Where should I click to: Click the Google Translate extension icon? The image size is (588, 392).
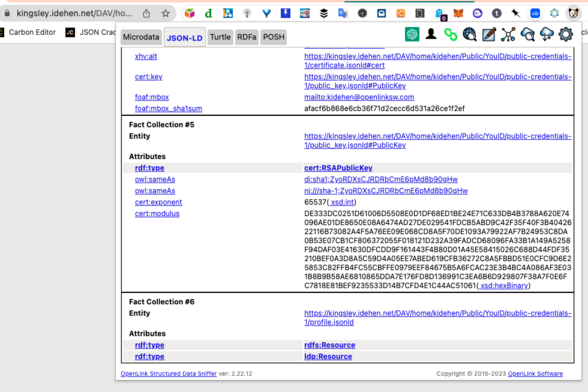[343, 14]
